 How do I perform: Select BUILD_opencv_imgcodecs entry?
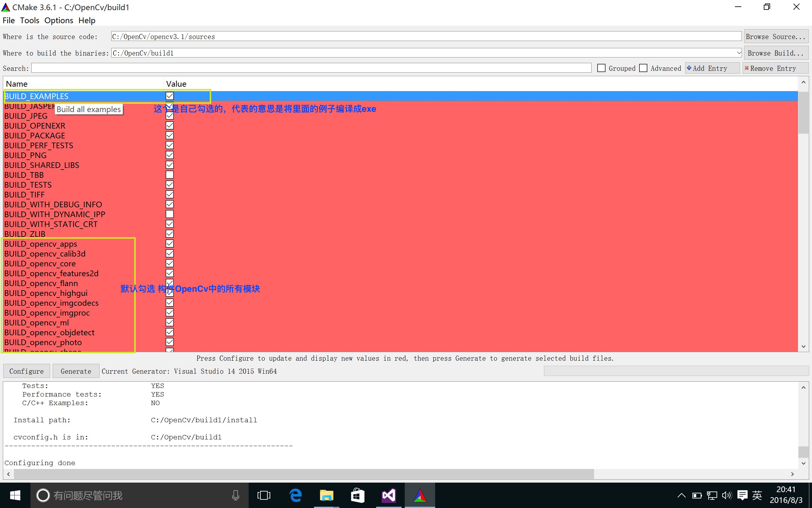(x=401, y=303)
